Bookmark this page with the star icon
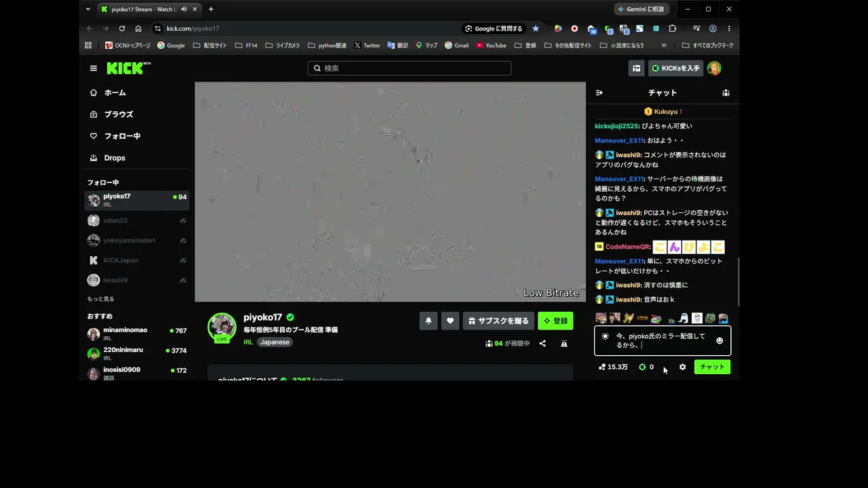This screenshot has height=488, width=868. 536,28
